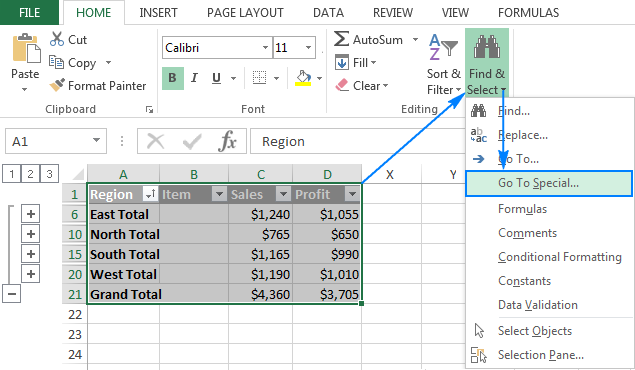The width and height of the screenshot is (635, 370).
Task: Choose Select Objects with cursor icon
Action: coord(549,331)
